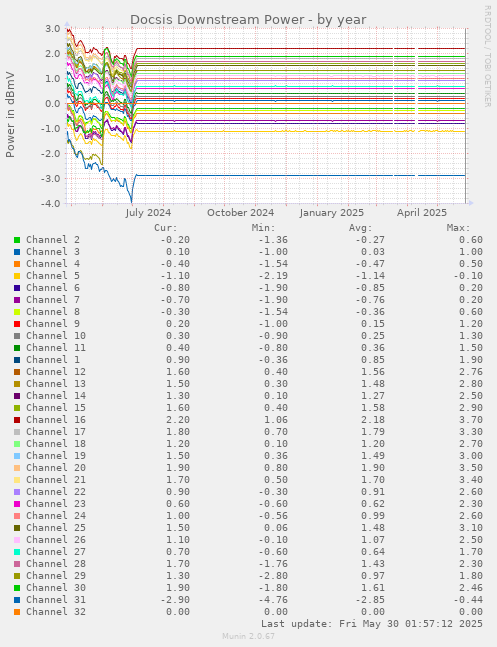Click the "Channel 21" legend label

pyautogui.click(x=56, y=479)
